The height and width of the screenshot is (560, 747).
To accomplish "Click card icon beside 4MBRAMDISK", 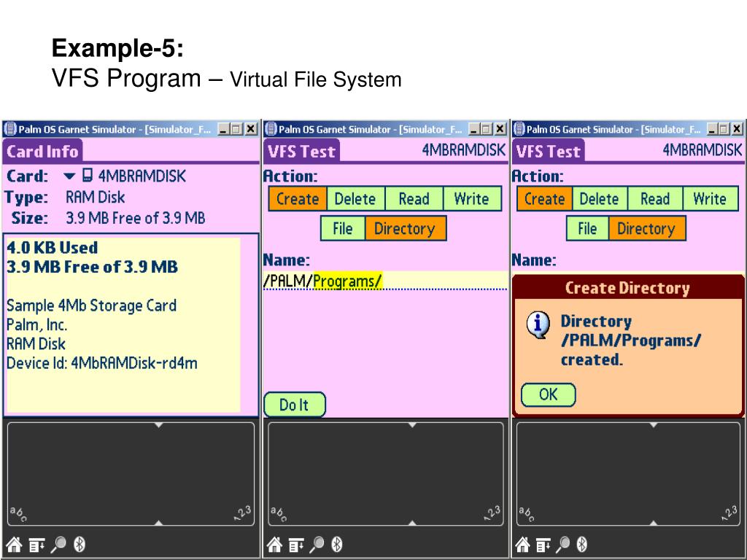I will (x=88, y=175).
